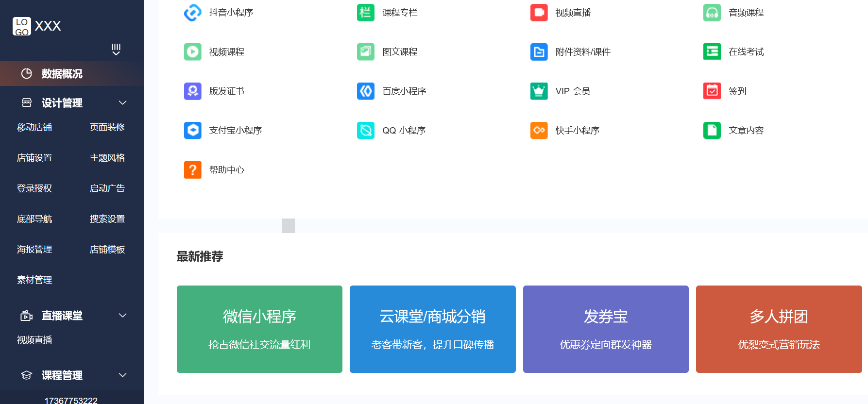
Task: Click the 签到 calendar icon
Action: [x=712, y=91]
